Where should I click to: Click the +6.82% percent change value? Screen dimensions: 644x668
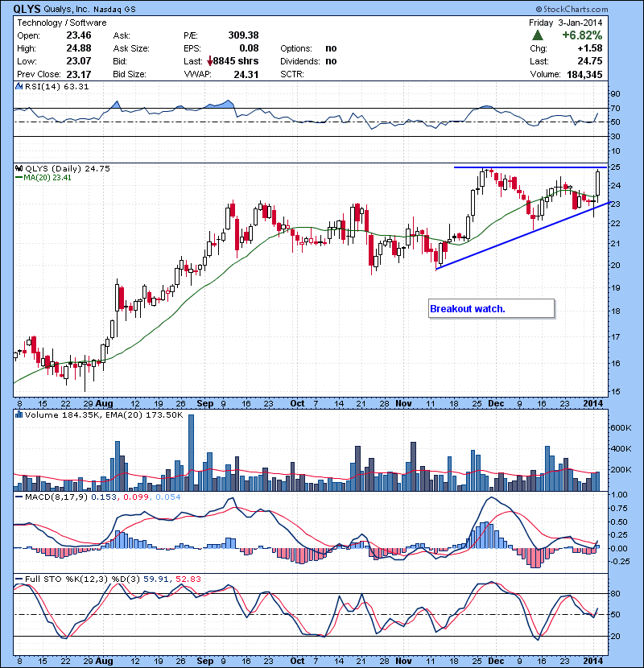click(582, 35)
